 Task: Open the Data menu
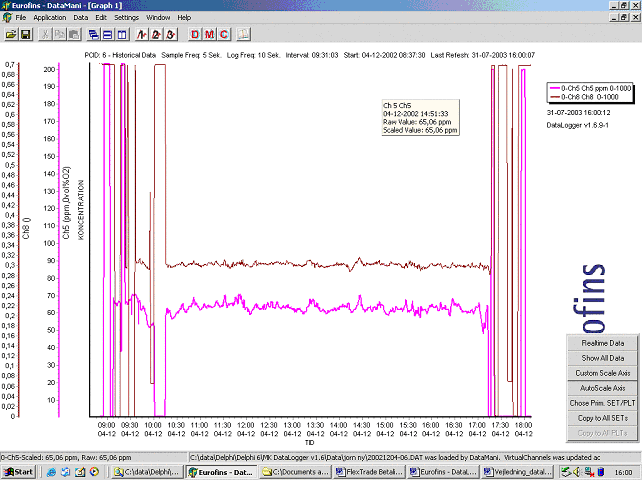81,18
